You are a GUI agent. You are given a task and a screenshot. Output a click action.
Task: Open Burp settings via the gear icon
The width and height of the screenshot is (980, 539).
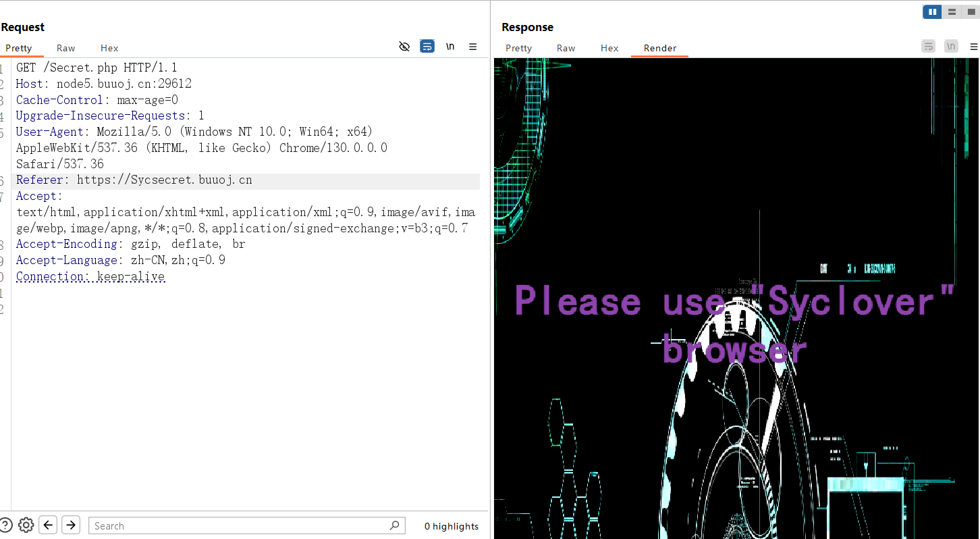tap(26, 525)
